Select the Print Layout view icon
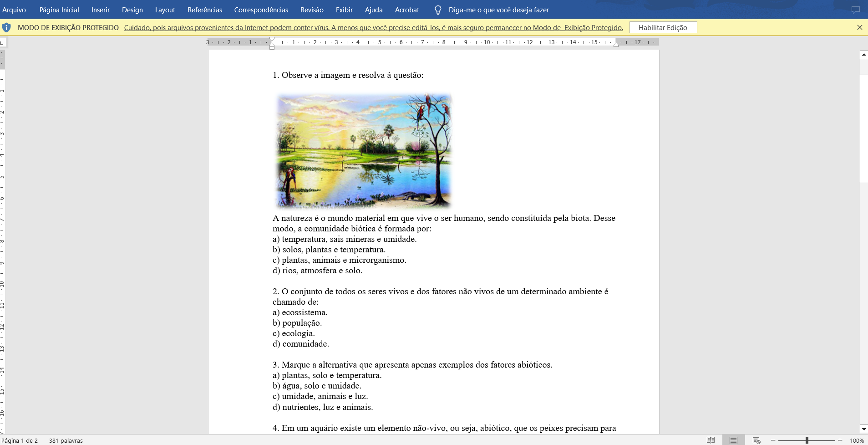The width and height of the screenshot is (868, 445). point(733,440)
